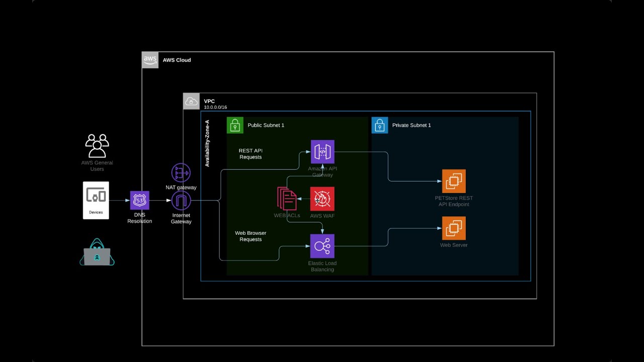The height and width of the screenshot is (362, 644).
Task: Click the WEB ACLs label
Action: 287,215
